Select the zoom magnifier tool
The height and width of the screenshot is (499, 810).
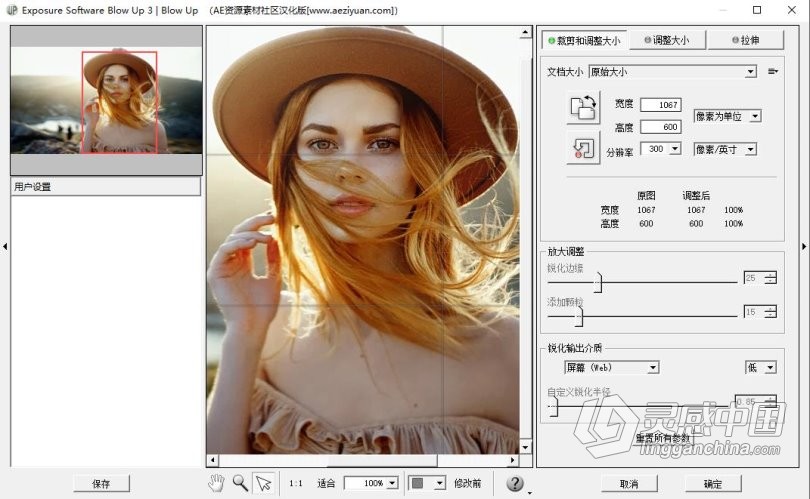[240, 483]
